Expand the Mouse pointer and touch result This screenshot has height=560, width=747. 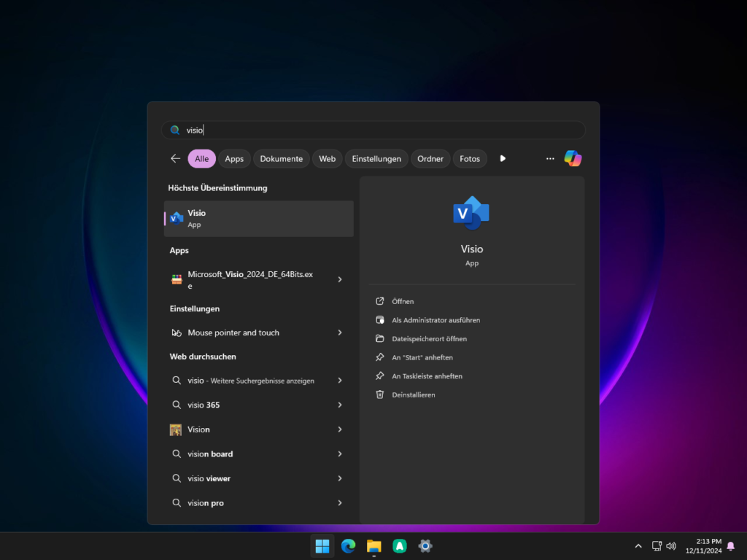pos(340,332)
